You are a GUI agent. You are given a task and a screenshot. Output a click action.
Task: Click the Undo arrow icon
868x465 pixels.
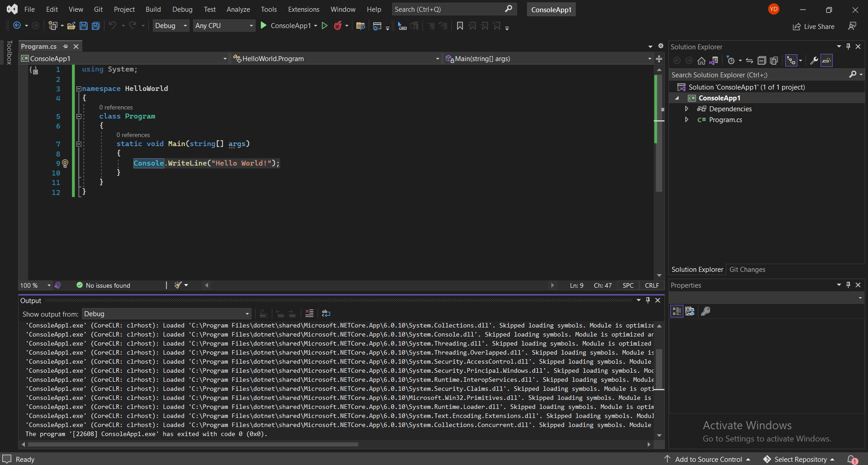coord(113,26)
